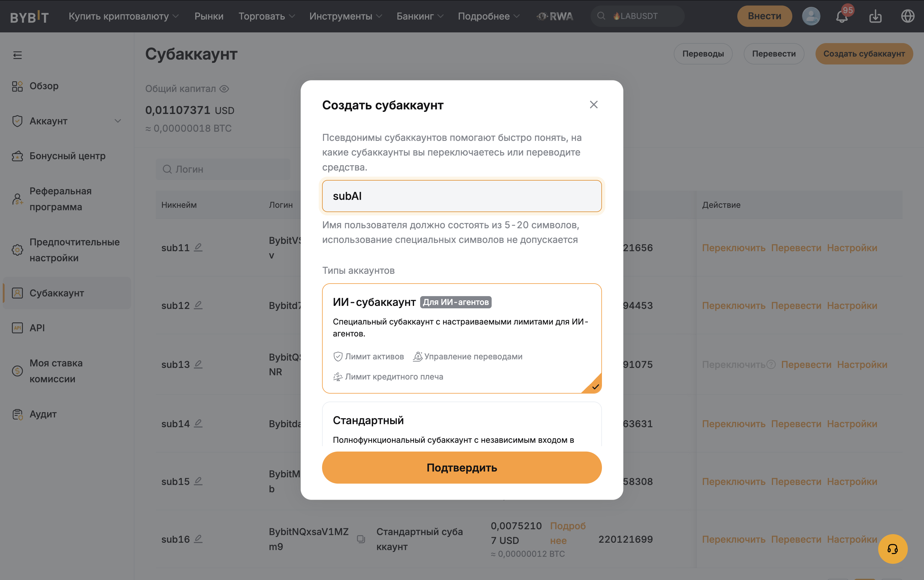Click Переключить for sub11

[733, 248]
